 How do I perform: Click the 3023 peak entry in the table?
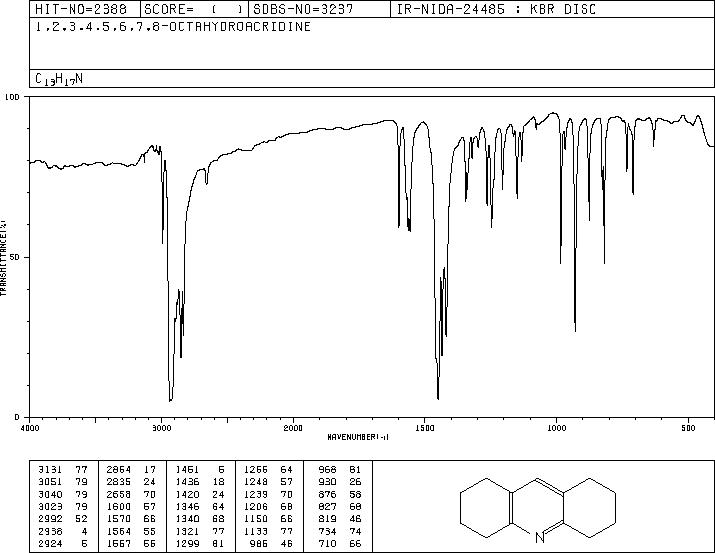coord(62,506)
